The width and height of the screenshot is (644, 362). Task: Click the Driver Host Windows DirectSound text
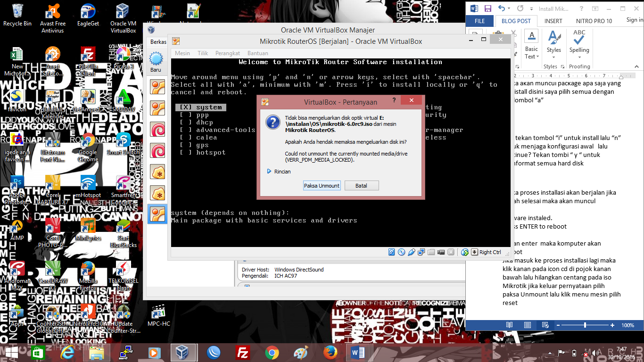282,270
